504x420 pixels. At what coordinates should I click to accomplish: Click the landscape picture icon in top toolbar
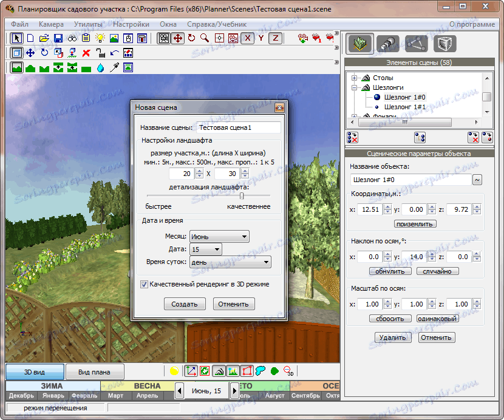[x=114, y=38]
